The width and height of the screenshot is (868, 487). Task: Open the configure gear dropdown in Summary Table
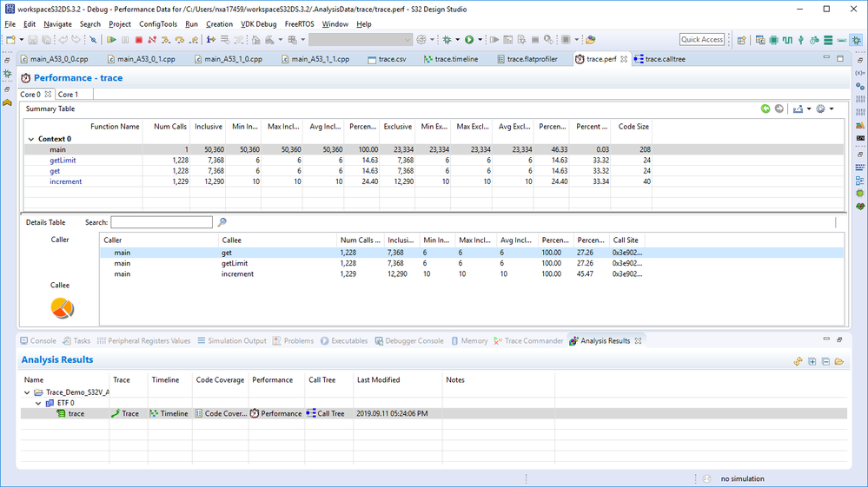click(832, 109)
